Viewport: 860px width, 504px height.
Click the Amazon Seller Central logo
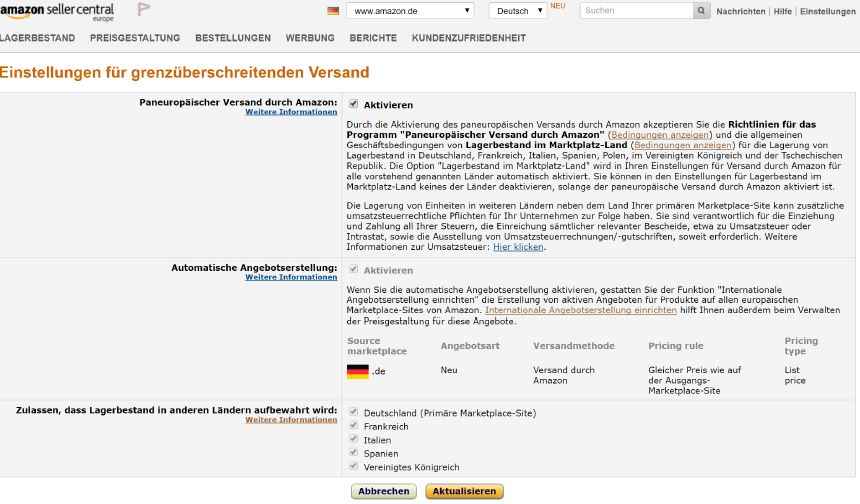pyautogui.click(x=57, y=12)
